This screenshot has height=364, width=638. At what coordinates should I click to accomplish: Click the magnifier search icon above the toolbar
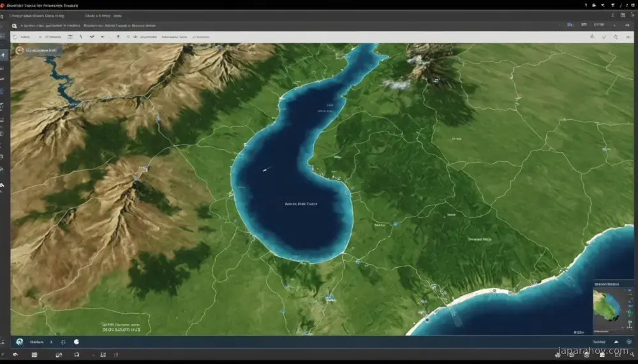tap(14, 25)
